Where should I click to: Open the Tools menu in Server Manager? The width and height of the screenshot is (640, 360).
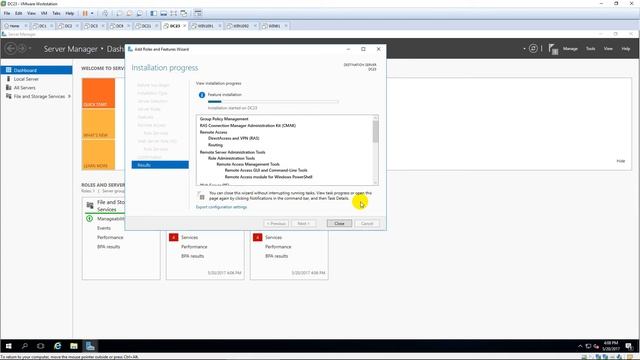click(591, 49)
